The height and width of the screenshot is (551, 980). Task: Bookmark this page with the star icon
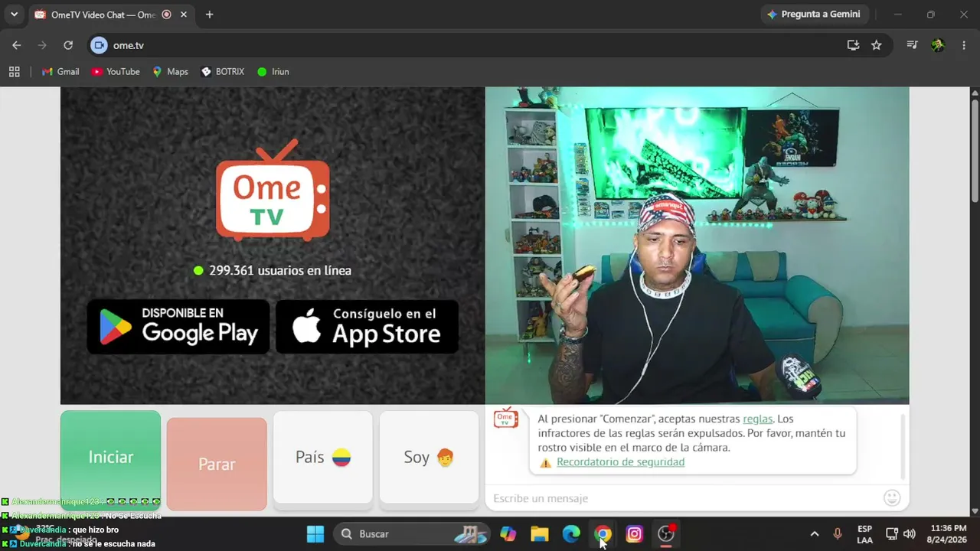[x=877, y=45]
